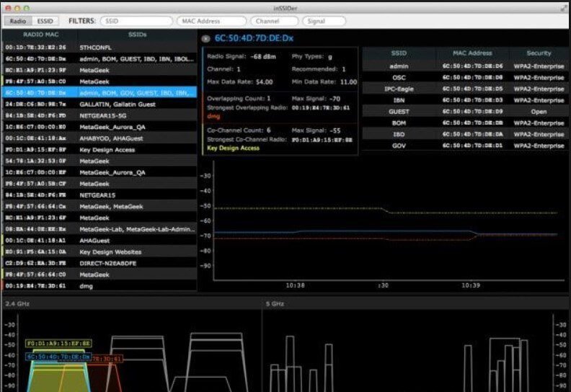
Task: Click the strongest co-channel radio MAC F0:D1:A9:15:EF:8E
Action: click(x=322, y=140)
